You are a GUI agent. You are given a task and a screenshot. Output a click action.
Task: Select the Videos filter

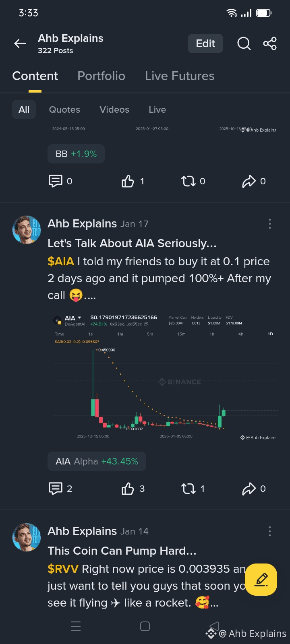coord(114,109)
